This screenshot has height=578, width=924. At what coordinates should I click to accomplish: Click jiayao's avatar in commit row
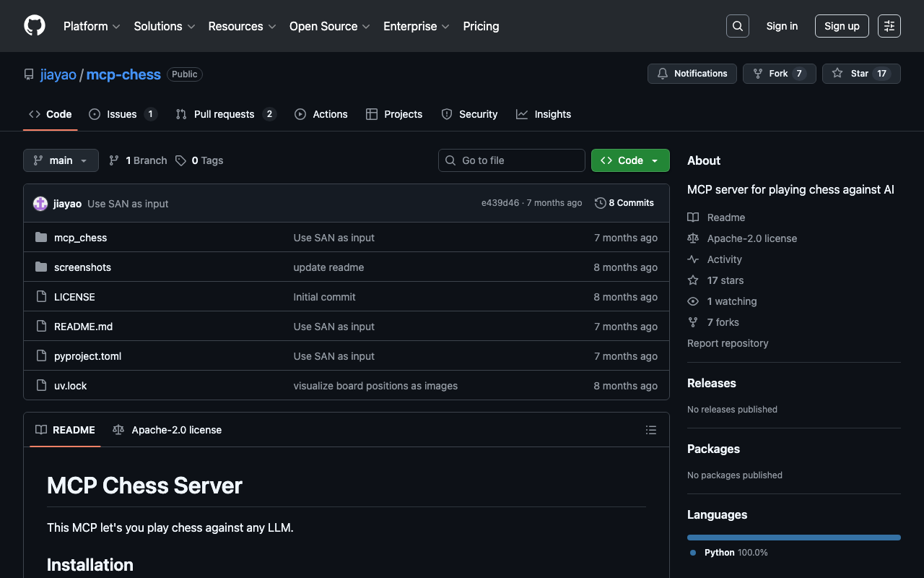click(x=40, y=204)
